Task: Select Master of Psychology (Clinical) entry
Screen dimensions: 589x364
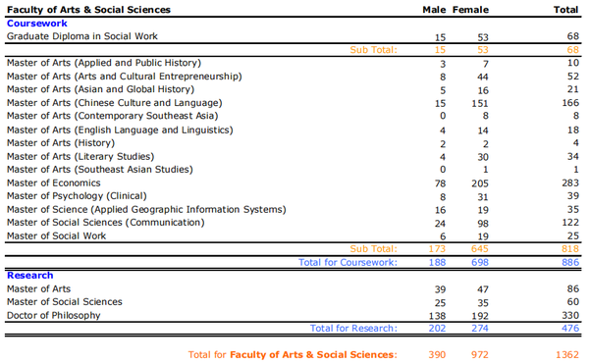Action: pos(77,196)
